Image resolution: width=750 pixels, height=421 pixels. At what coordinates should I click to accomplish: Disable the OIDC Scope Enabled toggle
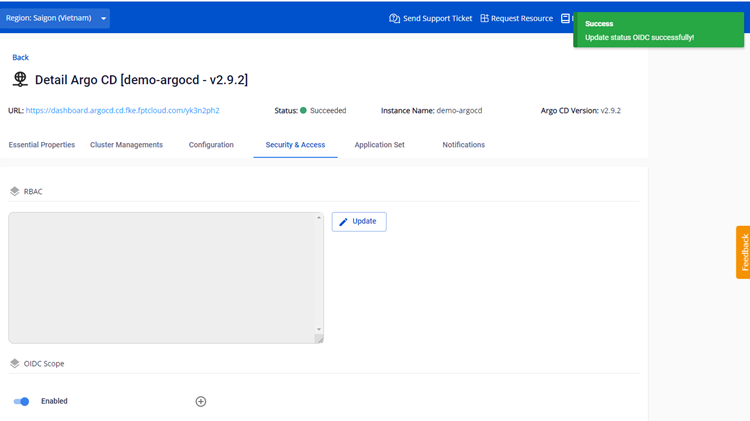click(21, 401)
